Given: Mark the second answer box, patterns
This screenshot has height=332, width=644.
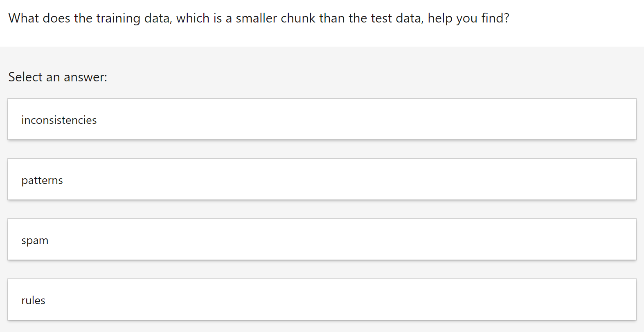Looking at the screenshot, I should [322, 179].
